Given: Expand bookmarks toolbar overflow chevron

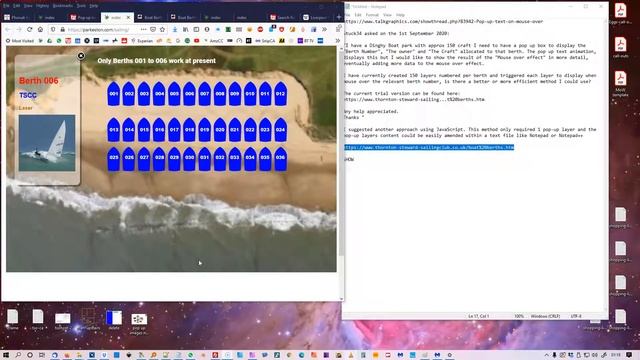Looking at the screenshot, I should click(338, 41).
